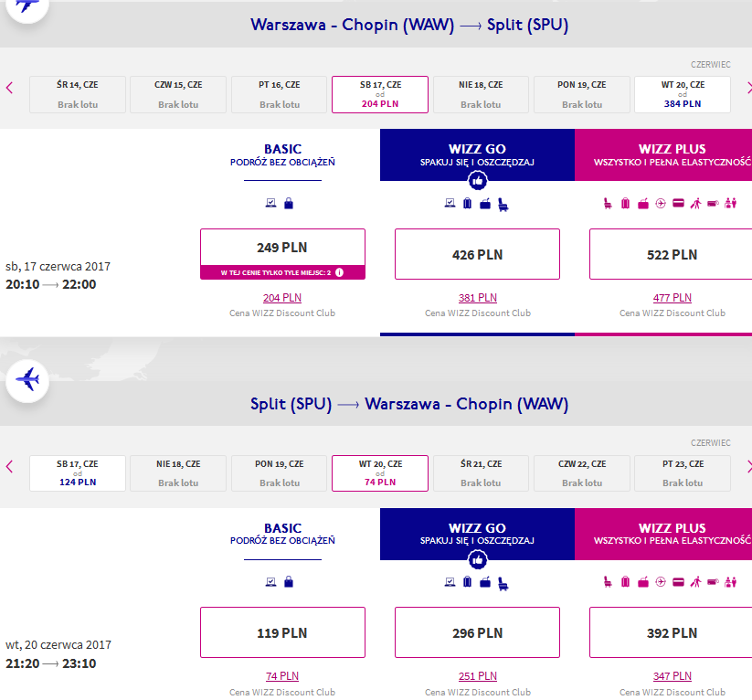Click outbound Basic online check-in icon
The height and width of the screenshot is (700, 752).
271,203
